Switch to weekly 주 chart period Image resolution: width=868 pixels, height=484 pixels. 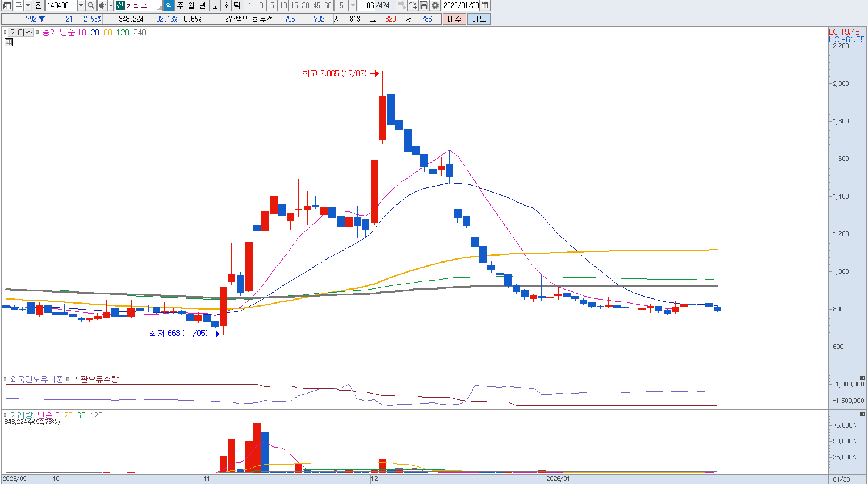click(180, 5)
